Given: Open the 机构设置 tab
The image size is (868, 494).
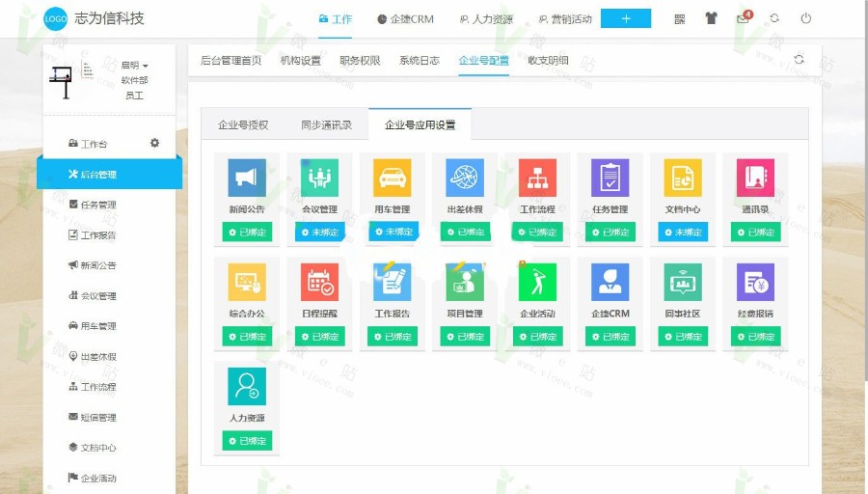Looking at the screenshot, I should (301, 61).
